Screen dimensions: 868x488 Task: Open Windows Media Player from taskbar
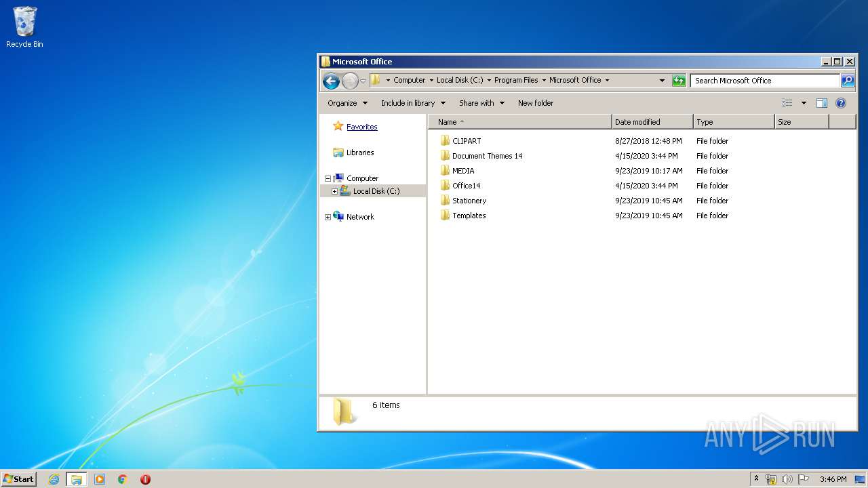(100, 479)
